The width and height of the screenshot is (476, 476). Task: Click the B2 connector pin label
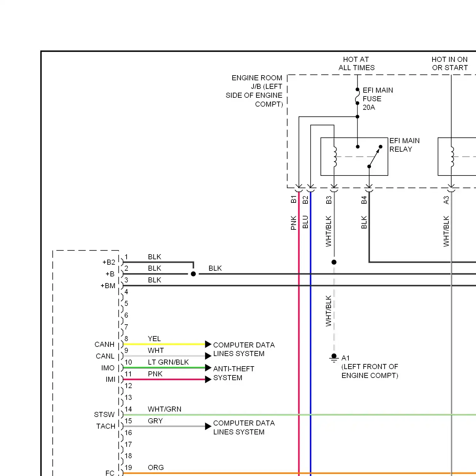[x=305, y=200]
